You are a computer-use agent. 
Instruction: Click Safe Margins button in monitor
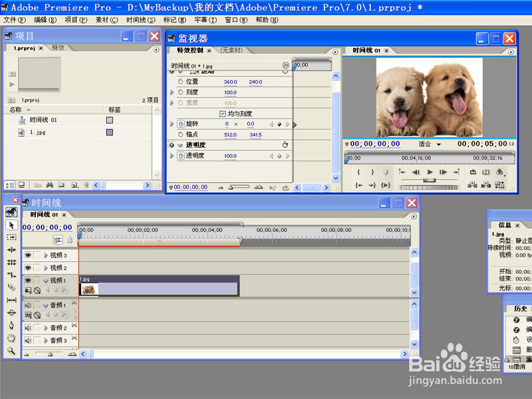[486, 172]
